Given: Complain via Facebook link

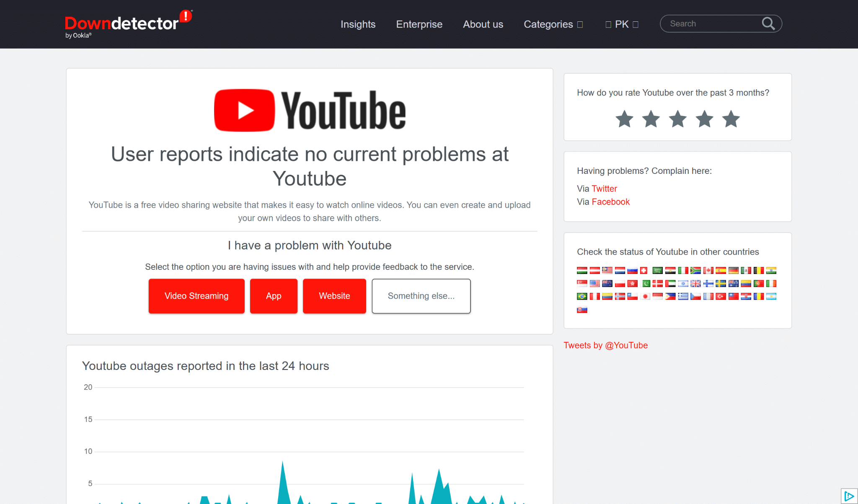Looking at the screenshot, I should (x=610, y=202).
